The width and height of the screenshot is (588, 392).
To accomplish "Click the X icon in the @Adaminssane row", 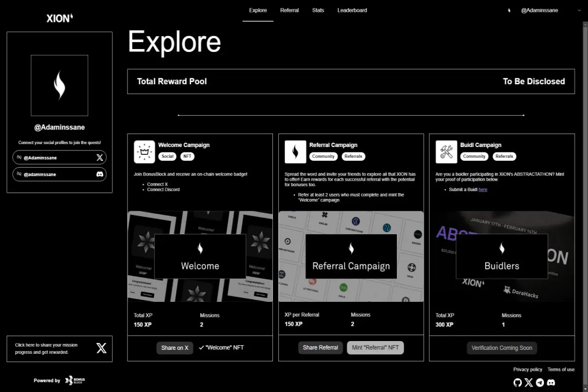I will [99, 157].
